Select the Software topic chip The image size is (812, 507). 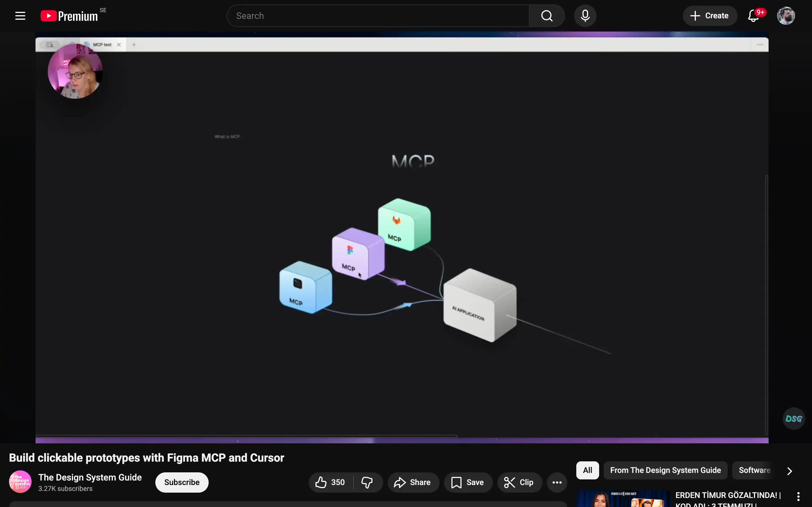tap(754, 470)
